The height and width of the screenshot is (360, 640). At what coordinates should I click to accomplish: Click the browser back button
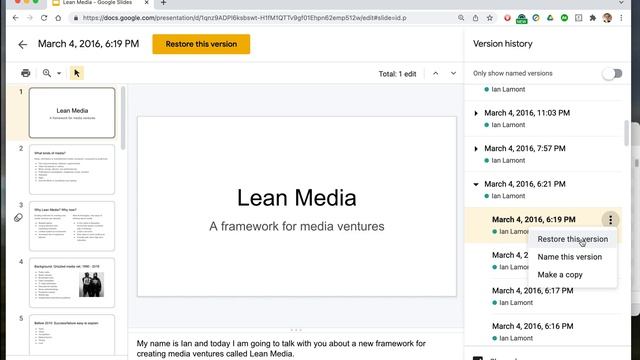click(x=16, y=18)
